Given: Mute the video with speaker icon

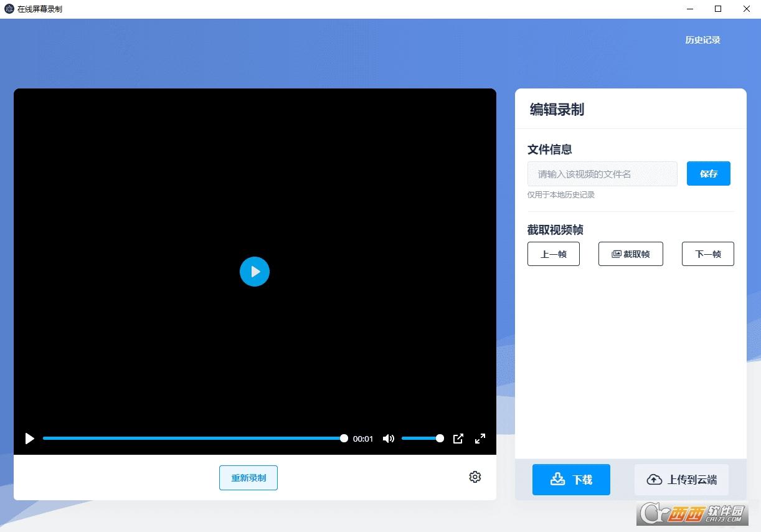Looking at the screenshot, I should pos(389,439).
